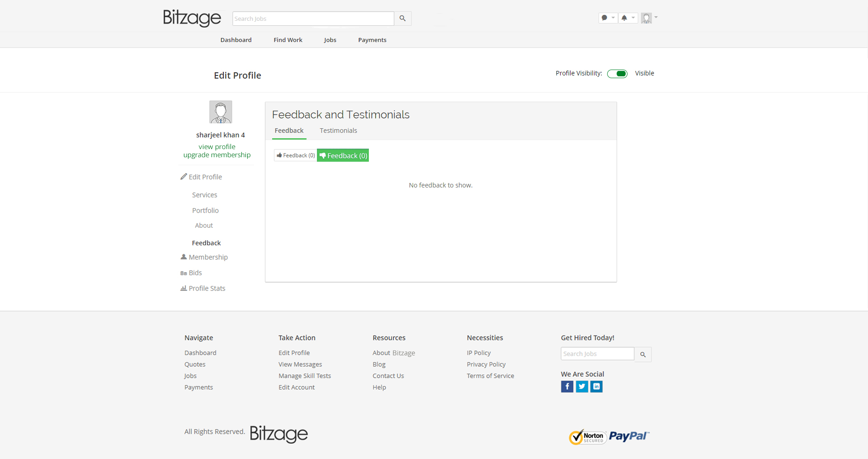868x459 pixels.
Task: Open the view profile link
Action: (217, 147)
